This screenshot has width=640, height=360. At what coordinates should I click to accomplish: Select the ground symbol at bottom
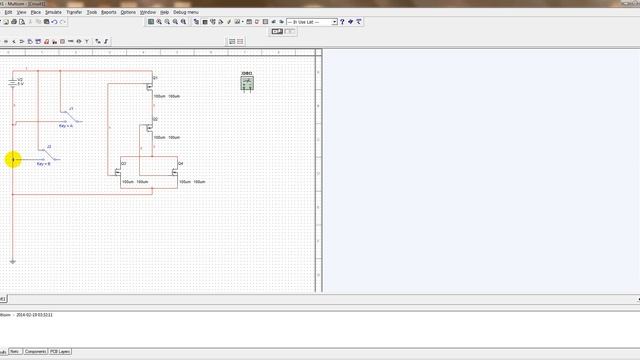click(x=13, y=262)
